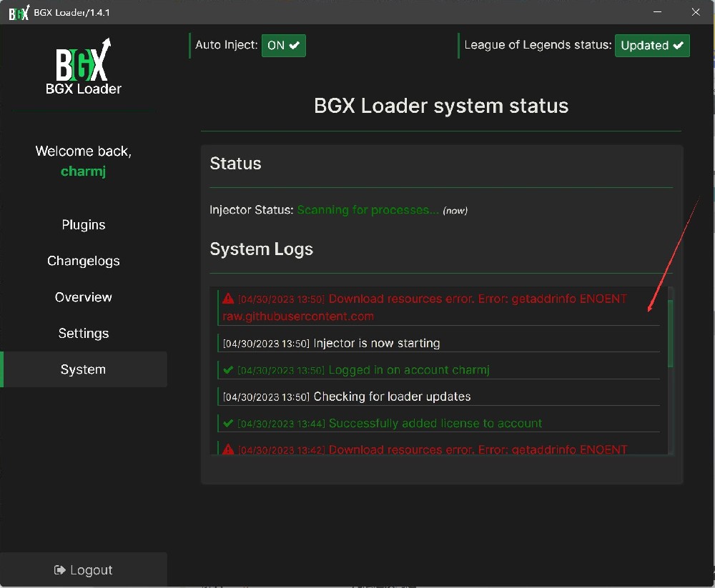Select the 'Checking for loader updates' log entry
The height and width of the screenshot is (588, 715).
point(439,397)
